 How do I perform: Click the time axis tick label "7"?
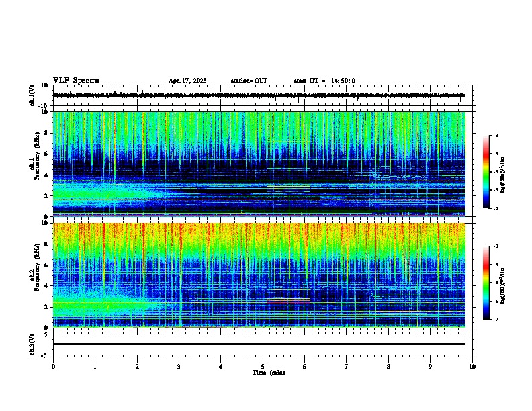(347, 367)
